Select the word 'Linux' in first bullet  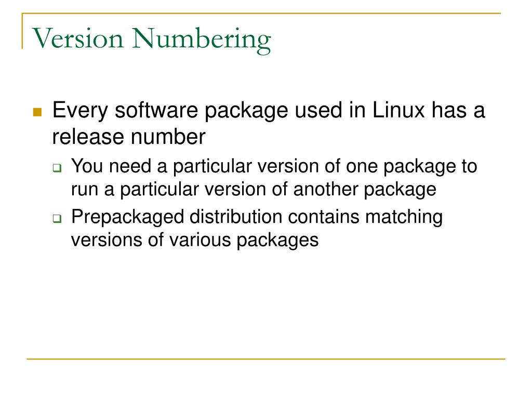coord(398,110)
